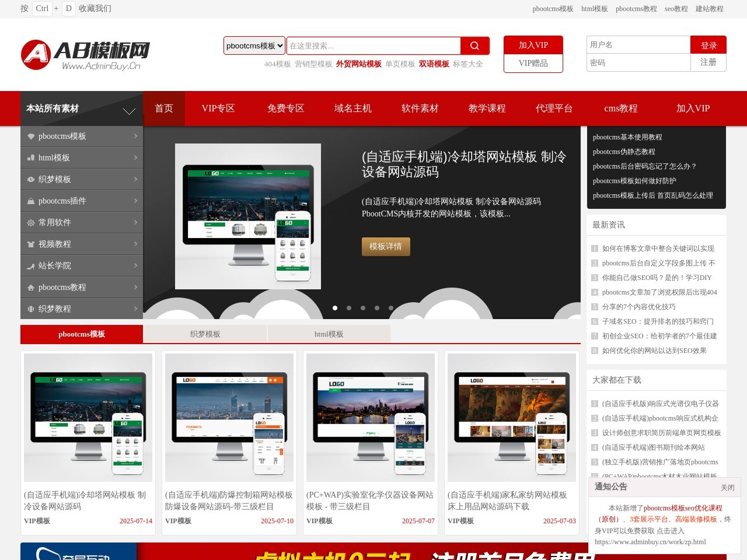Click the pbootcms插件 puzzle icon in sidebar
The height and width of the screenshot is (560, 747).
pyautogui.click(x=31, y=201)
